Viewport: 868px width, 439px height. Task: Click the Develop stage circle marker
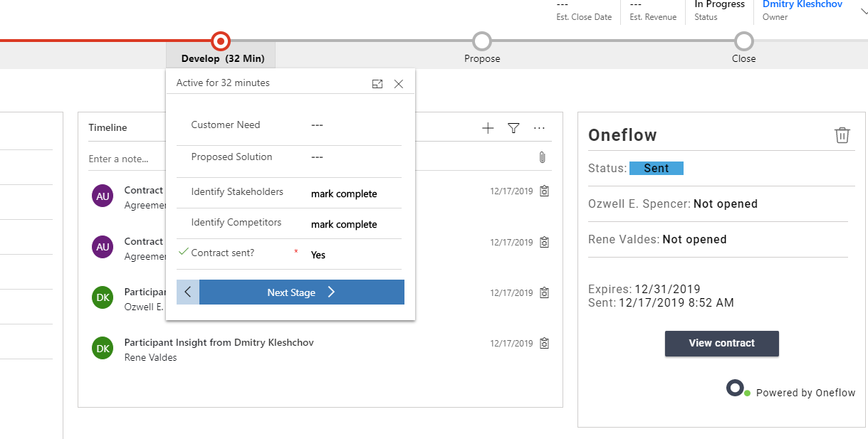(x=221, y=41)
